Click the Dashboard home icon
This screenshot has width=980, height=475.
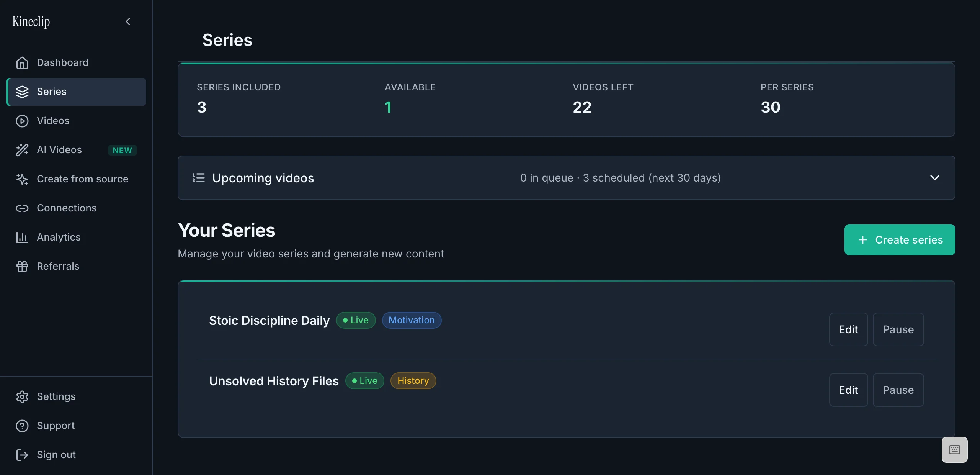coord(22,62)
